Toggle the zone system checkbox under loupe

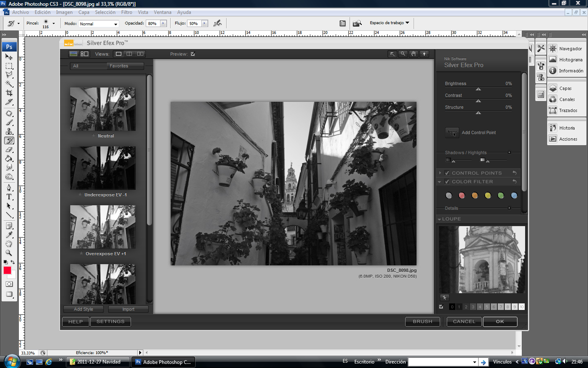(x=441, y=307)
